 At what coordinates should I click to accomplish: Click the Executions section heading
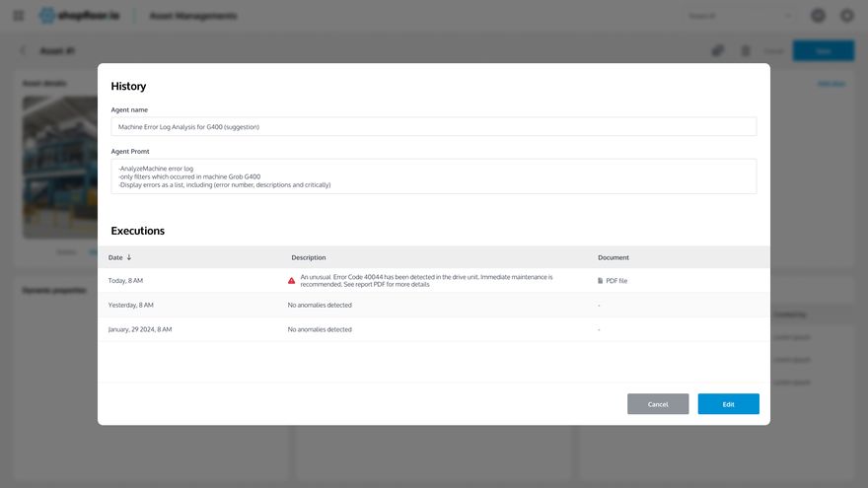pyautogui.click(x=138, y=231)
